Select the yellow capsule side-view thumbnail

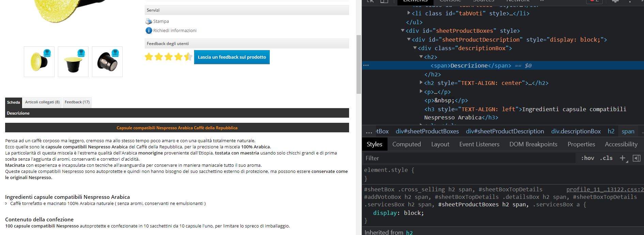tap(39, 62)
